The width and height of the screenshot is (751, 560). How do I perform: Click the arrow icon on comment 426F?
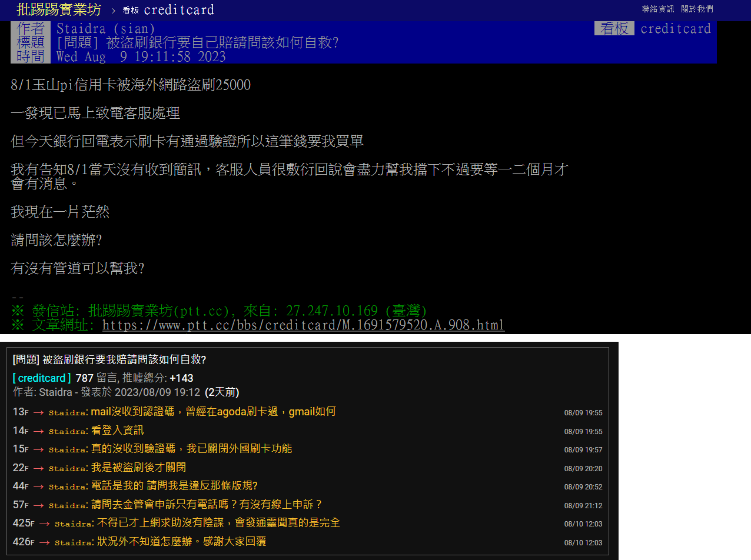[x=44, y=542]
